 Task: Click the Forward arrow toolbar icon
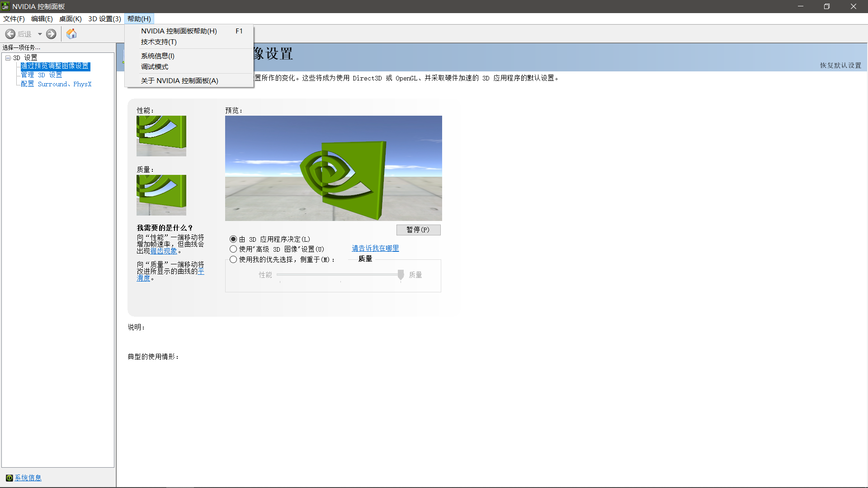click(51, 34)
